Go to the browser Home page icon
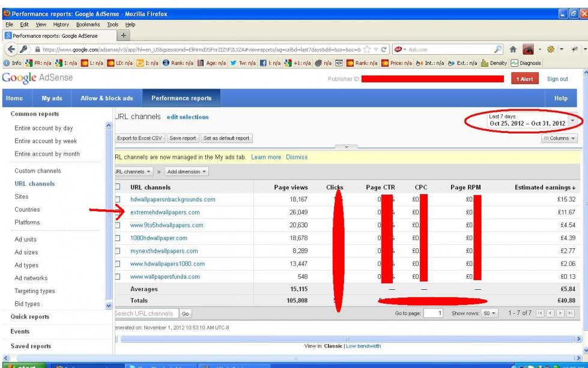 click(x=513, y=49)
